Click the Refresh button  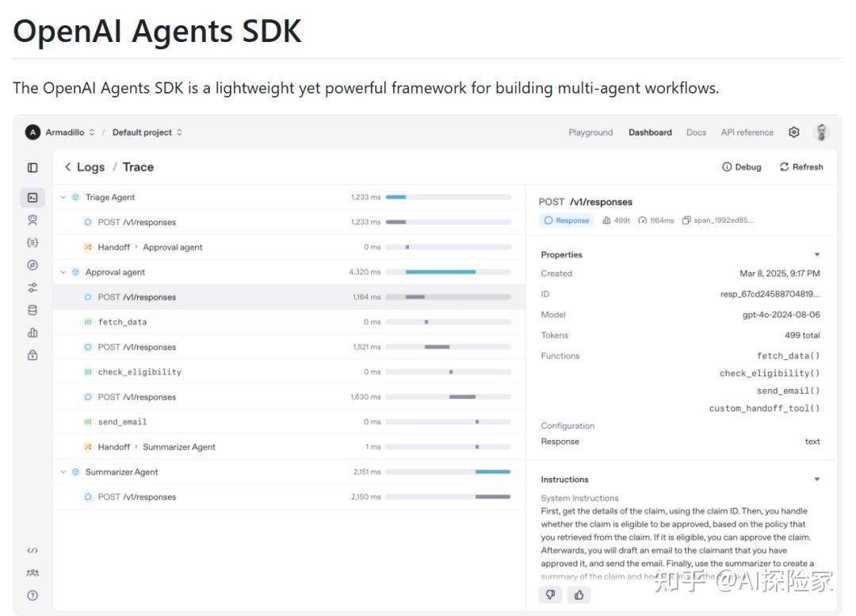(801, 166)
